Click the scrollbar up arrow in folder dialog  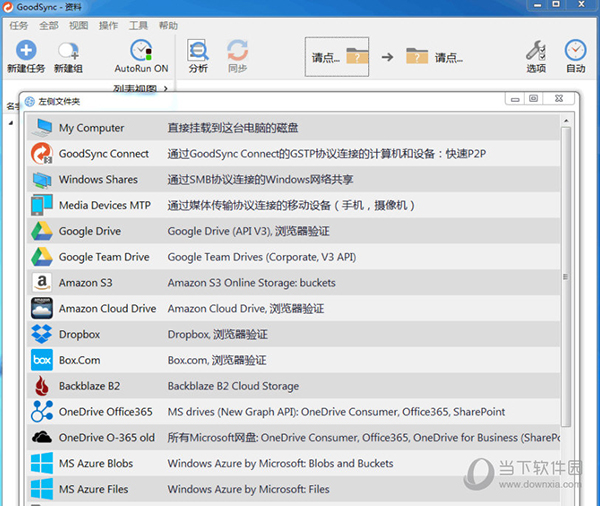566,121
